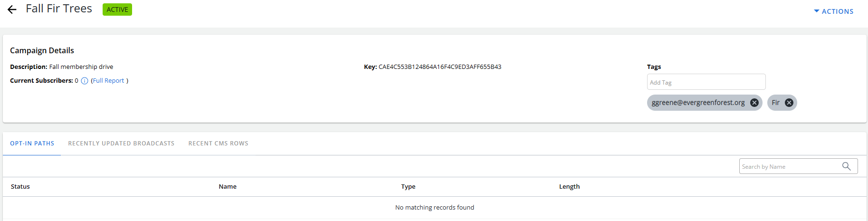The height and width of the screenshot is (221, 868).
Task: Click into the Add Tag field
Action: pos(706,82)
